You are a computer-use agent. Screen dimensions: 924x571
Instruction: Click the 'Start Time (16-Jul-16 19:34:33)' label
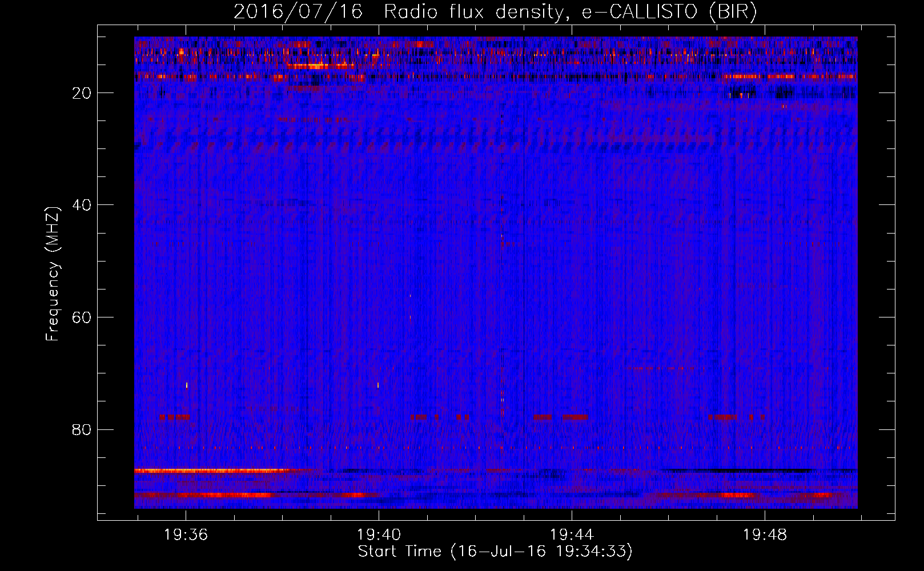coord(495,552)
